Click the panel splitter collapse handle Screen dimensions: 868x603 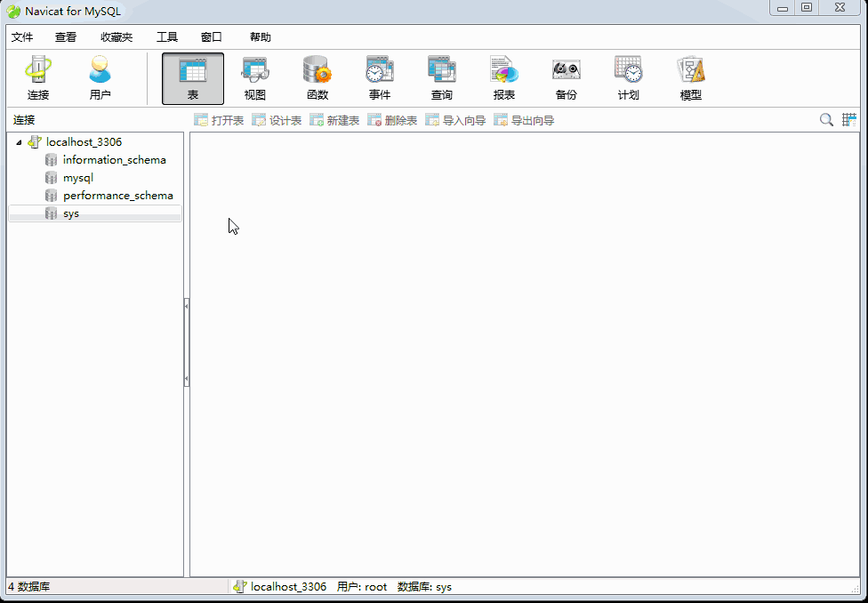[187, 342]
